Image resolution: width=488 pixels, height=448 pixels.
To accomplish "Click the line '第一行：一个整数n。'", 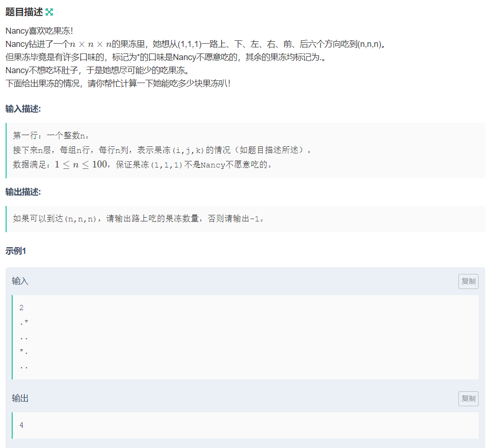I will (51, 135).
